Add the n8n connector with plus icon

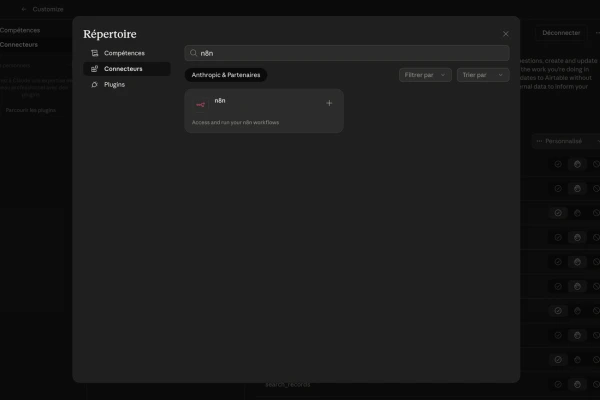[x=329, y=103]
